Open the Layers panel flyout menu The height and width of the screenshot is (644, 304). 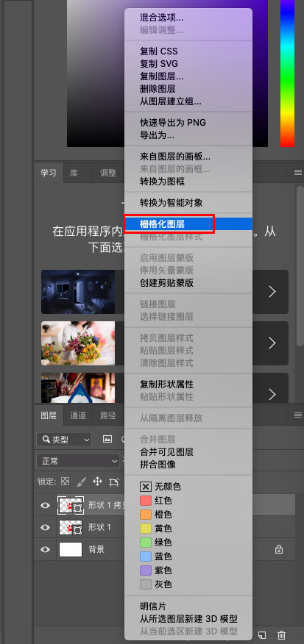(x=298, y=415)
